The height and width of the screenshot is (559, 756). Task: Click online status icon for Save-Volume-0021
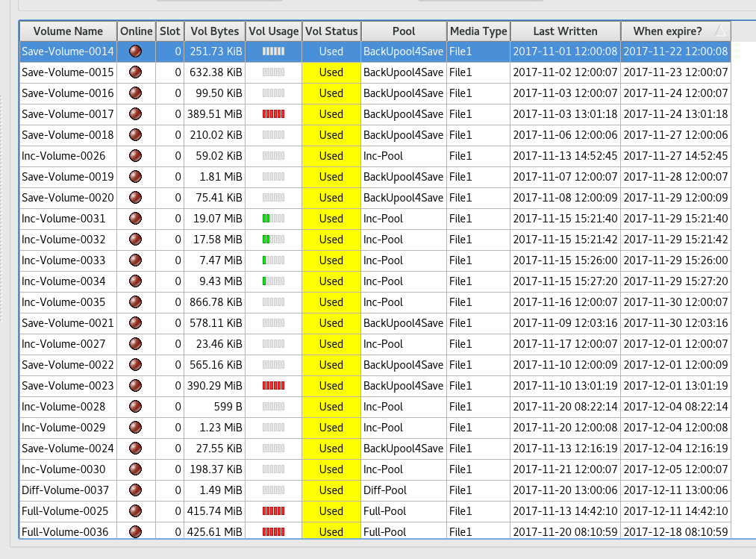(x=136, y=322)
